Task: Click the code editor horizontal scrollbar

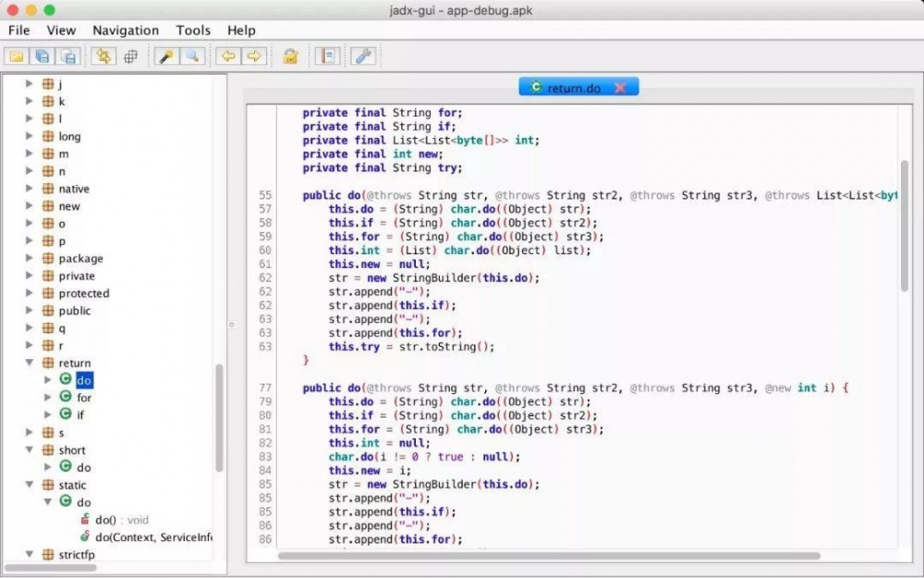Action: [x=549, y=556]
